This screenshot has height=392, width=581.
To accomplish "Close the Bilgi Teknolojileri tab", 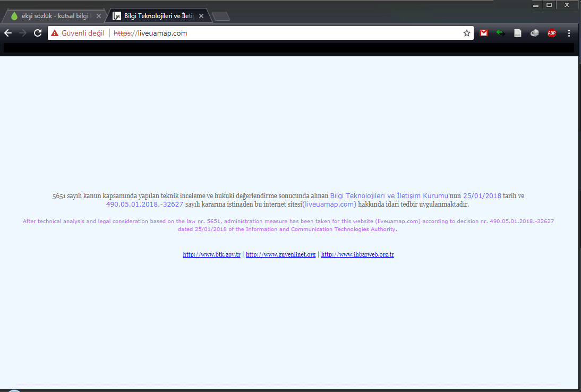I will pyautogui.click(x=201, y=16).
